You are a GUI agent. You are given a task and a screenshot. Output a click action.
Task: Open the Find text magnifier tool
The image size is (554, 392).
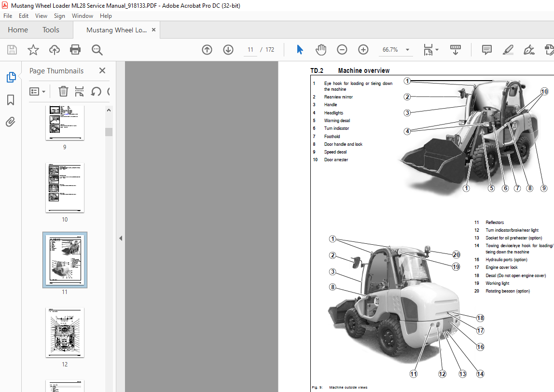pyautogui.click(x=97, y=50)
